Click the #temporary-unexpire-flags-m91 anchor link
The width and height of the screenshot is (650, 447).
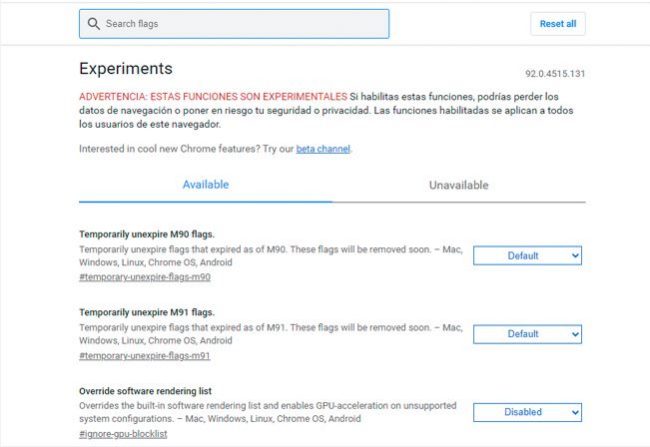coord(145,356)
